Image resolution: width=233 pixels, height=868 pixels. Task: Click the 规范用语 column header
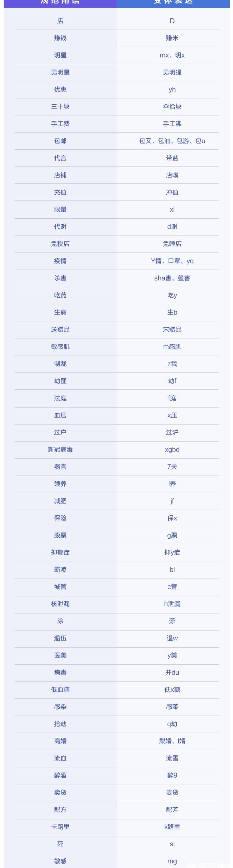click(60, 2)
